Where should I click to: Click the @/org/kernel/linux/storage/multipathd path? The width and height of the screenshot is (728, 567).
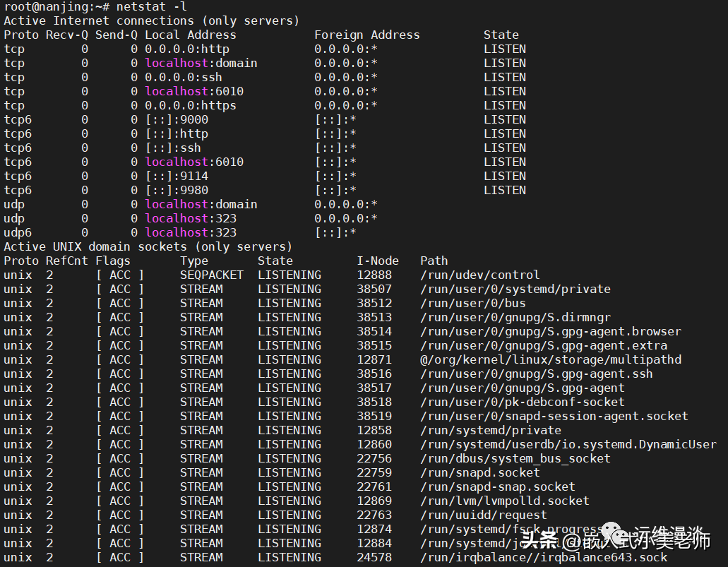click(x=551, y=359)
